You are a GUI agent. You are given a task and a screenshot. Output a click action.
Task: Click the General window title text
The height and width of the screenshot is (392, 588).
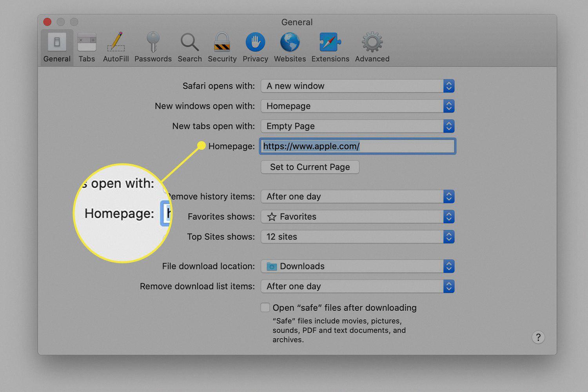(x=297, y=22)
